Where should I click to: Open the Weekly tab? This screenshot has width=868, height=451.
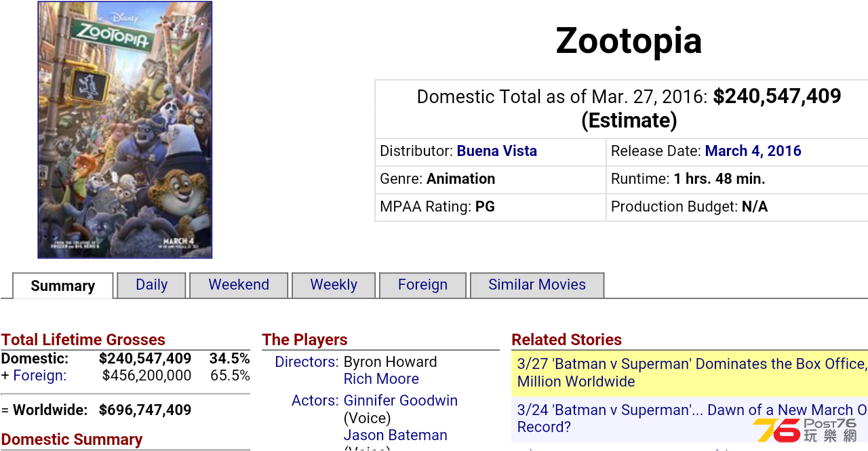334,285
